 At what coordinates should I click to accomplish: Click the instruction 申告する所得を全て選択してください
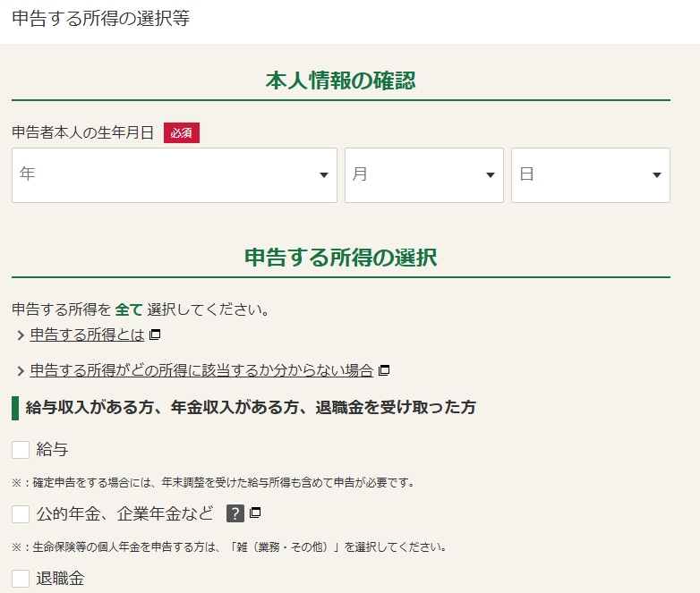pos(141,309)
